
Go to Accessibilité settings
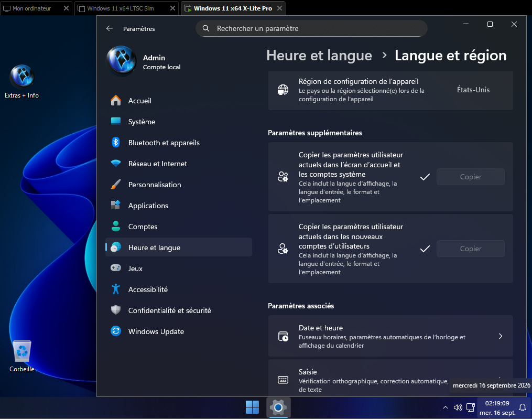click(x=178, y=289)
